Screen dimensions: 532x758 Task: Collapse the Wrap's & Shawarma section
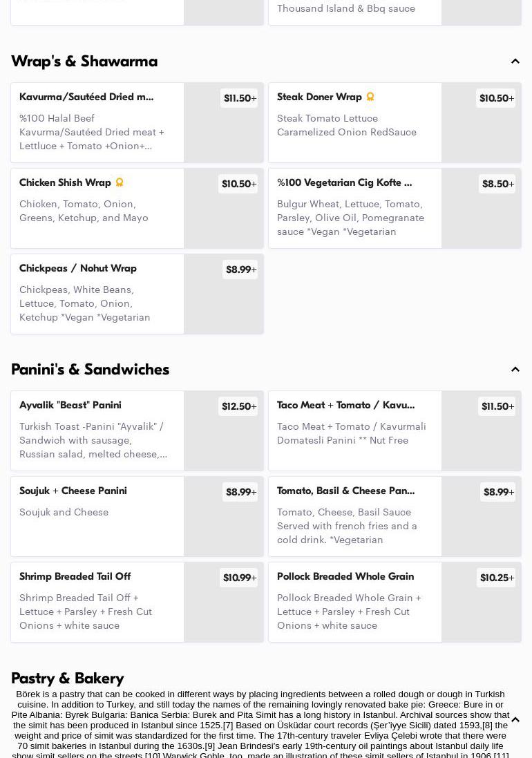515,61
